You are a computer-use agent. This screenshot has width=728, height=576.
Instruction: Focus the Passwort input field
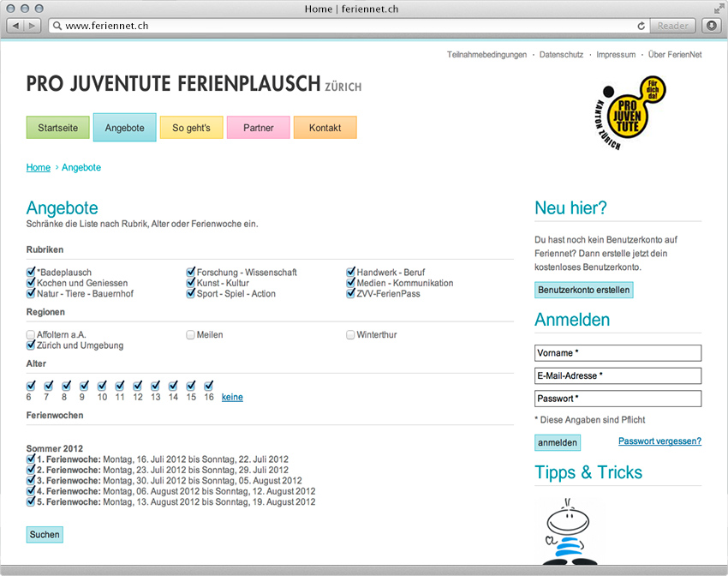click(618, 399)
